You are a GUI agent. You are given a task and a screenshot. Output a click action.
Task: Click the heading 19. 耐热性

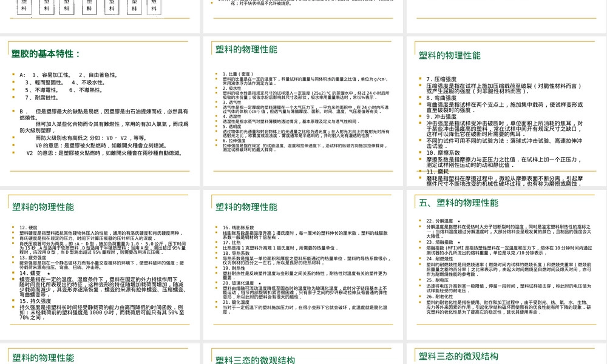click(x=234, y=268)
